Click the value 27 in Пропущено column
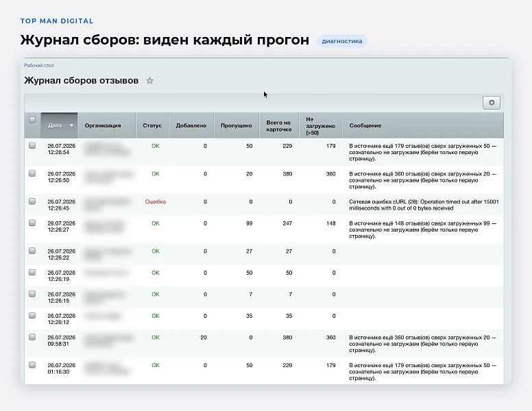This screenshot has height=411, width=532. [249, 251]
